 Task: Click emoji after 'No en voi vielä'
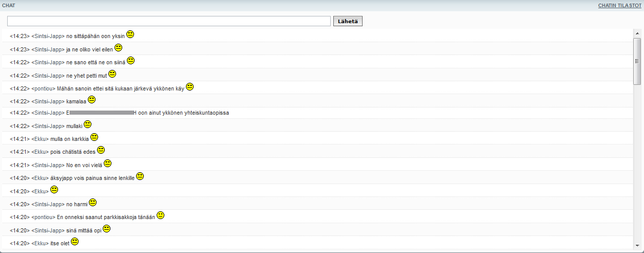pyautogui.click(x=108, y=164)
